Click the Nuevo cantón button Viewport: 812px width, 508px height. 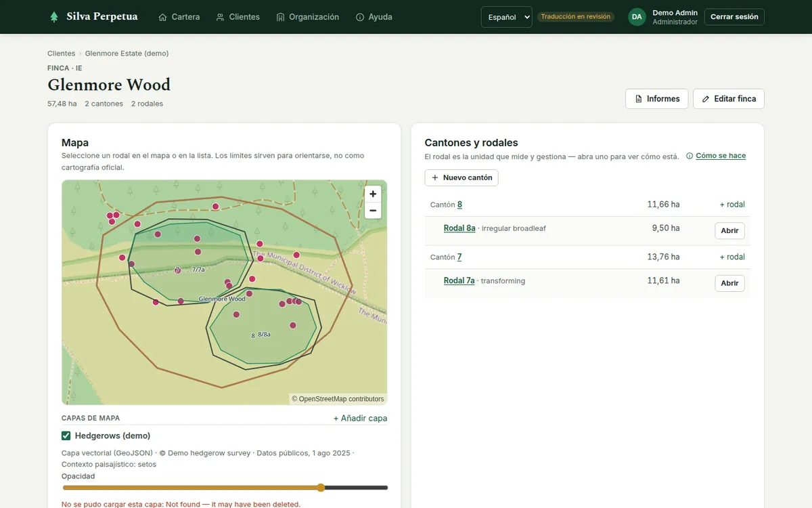coord(461,177)
